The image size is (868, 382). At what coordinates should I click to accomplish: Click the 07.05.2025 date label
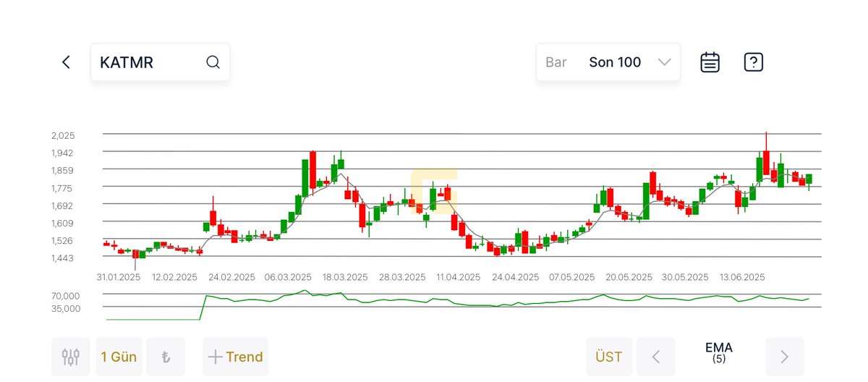(x=571, y=277)
